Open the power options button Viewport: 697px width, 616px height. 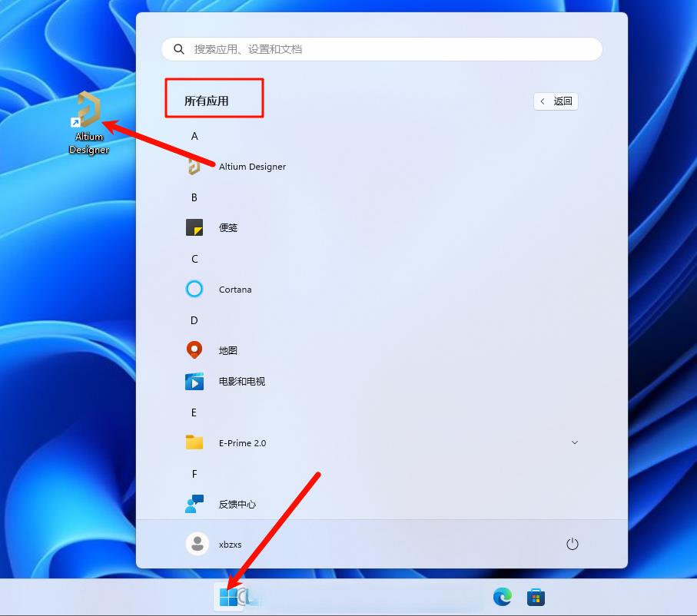[x=572, y=544]
